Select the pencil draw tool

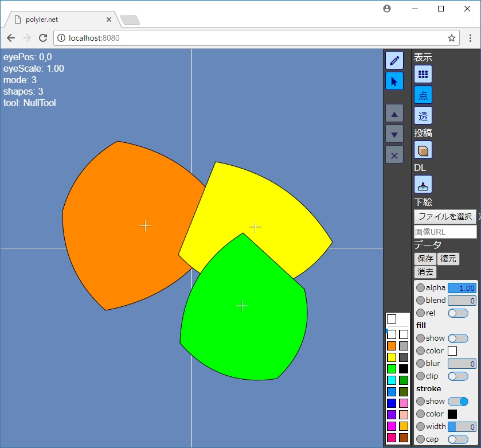click(394, 60)
